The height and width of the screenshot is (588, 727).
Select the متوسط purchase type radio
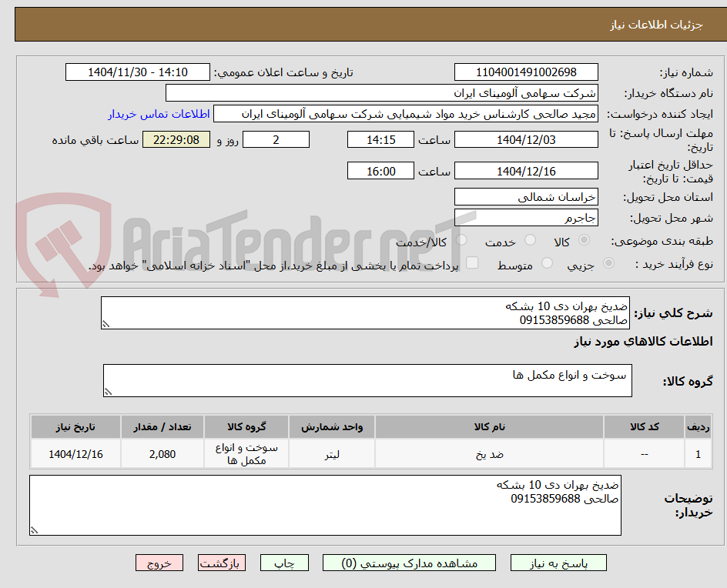(x=547, y=263)
